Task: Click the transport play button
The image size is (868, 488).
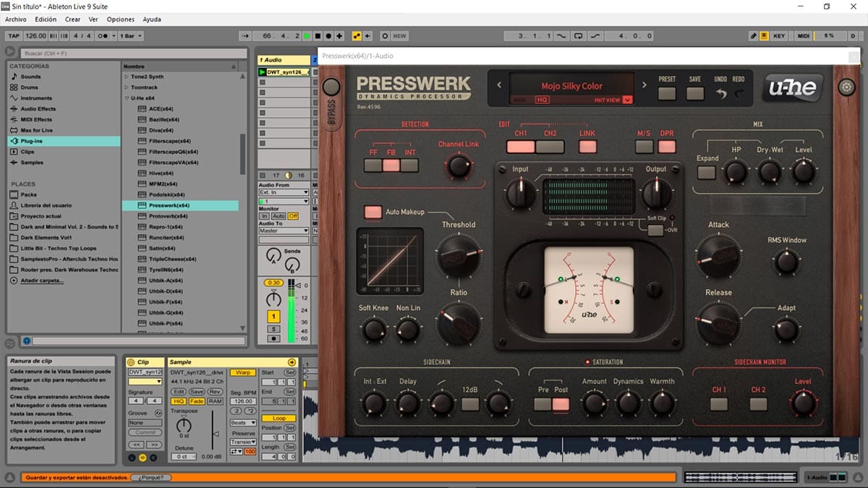Action: 307,35
